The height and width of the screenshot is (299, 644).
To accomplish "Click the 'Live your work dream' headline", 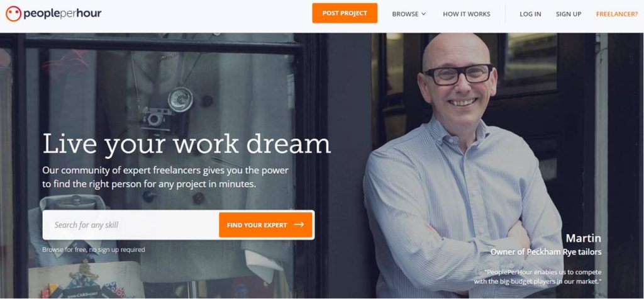I will click(x=186, y=144).
